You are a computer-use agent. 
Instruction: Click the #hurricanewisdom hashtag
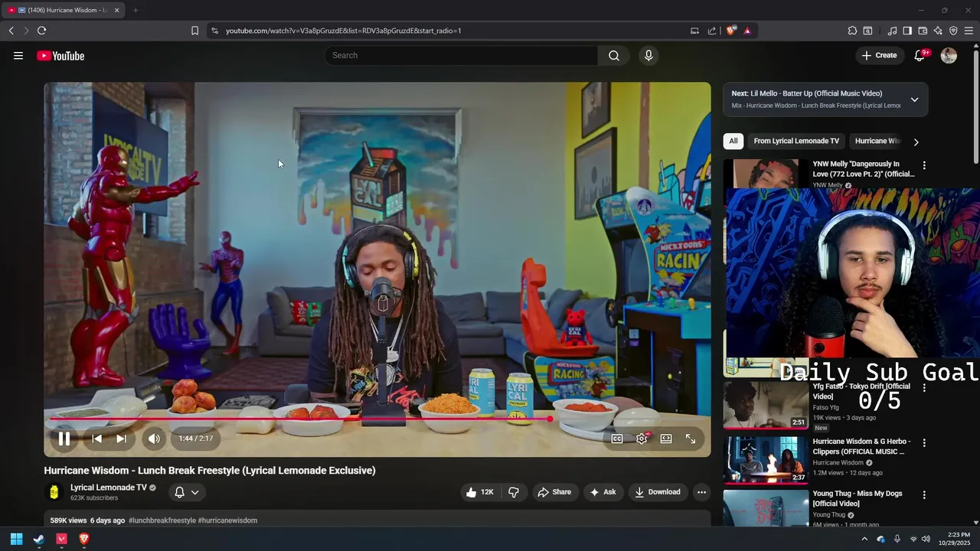pyautogui.click(x=227, y=520)
